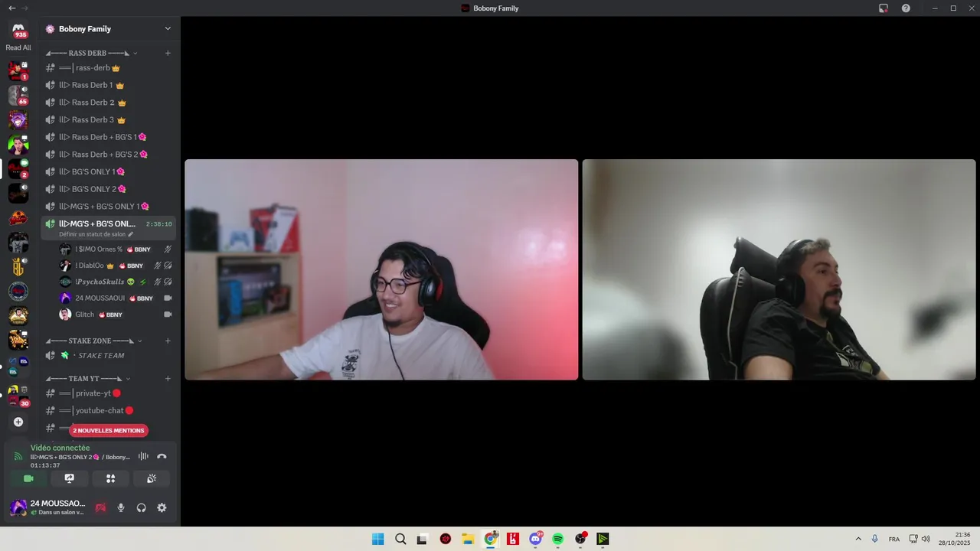Join Rass Derb 3 voice channel
This screenshot has height=551, width=980.
pyautogui.click(x=109, y=120)
